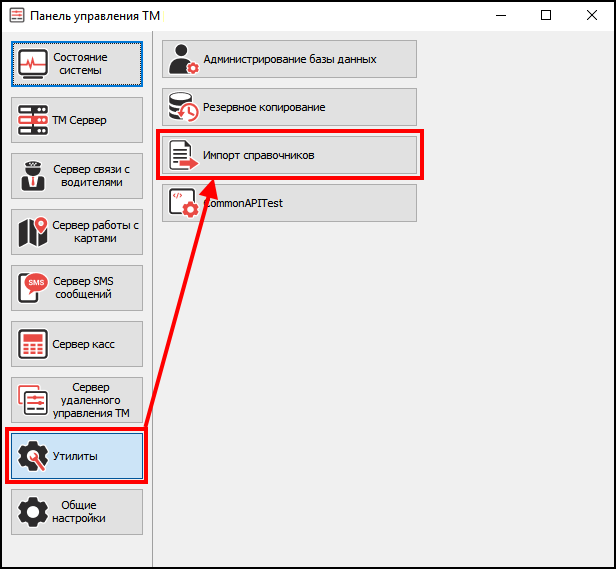
Task: Click the remote control sliders icon
Action: (34, 400)
